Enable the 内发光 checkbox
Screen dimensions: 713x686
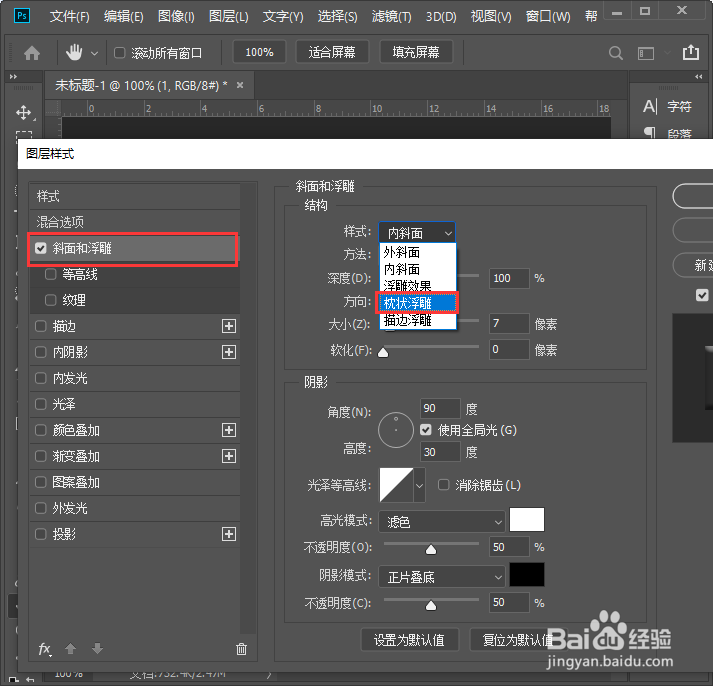(40, 378)
